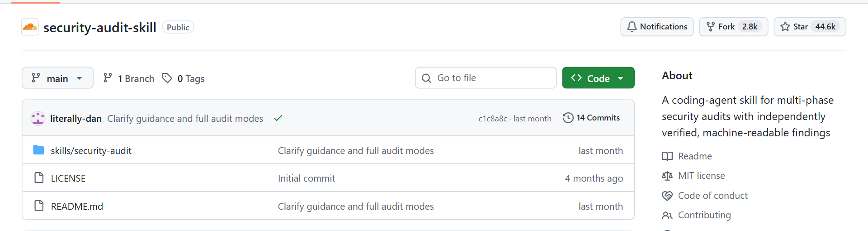The width and height of the screenshot is (868, 231).
Task: Click the branch icon in main selector
Action: tap(36, 78)
